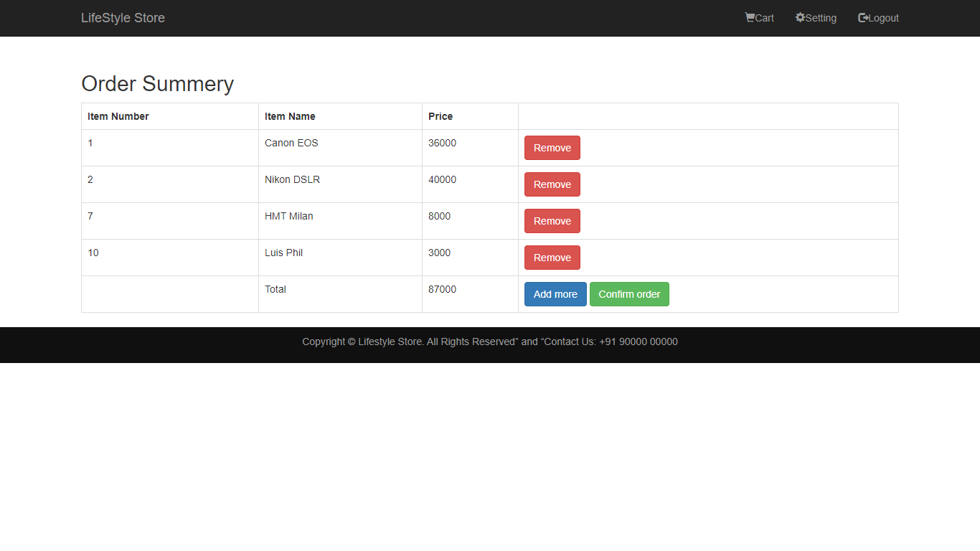Click the total price 87000 cell
This screenshot has height=551, width=980.
(442, 289)
